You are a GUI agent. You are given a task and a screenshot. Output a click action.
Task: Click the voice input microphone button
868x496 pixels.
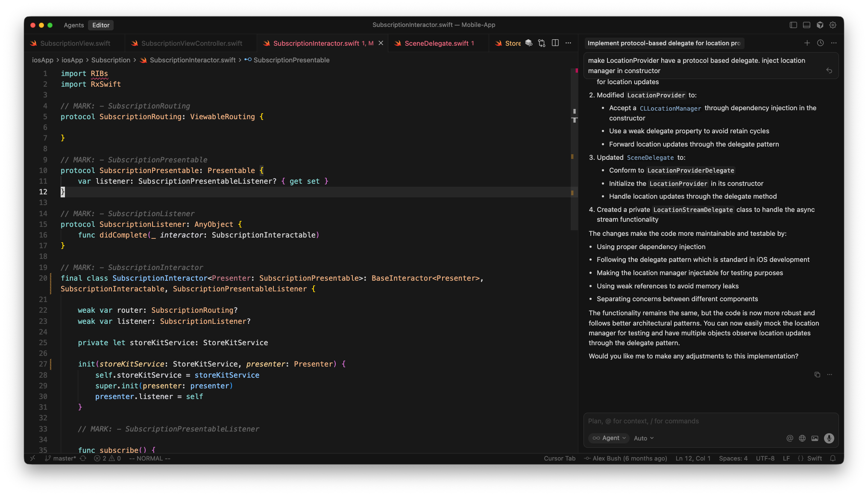[829, 438]
